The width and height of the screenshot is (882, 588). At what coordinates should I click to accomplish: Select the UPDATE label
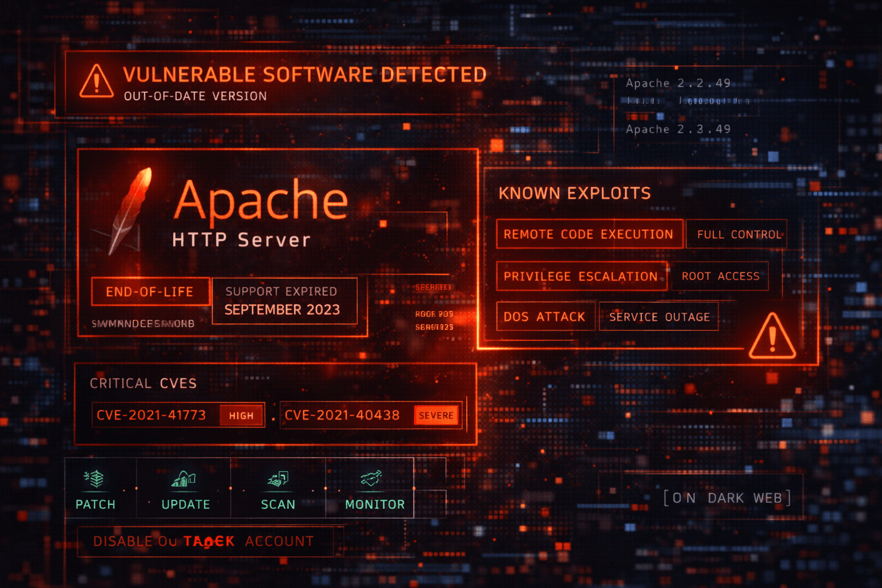coord(185,504)
